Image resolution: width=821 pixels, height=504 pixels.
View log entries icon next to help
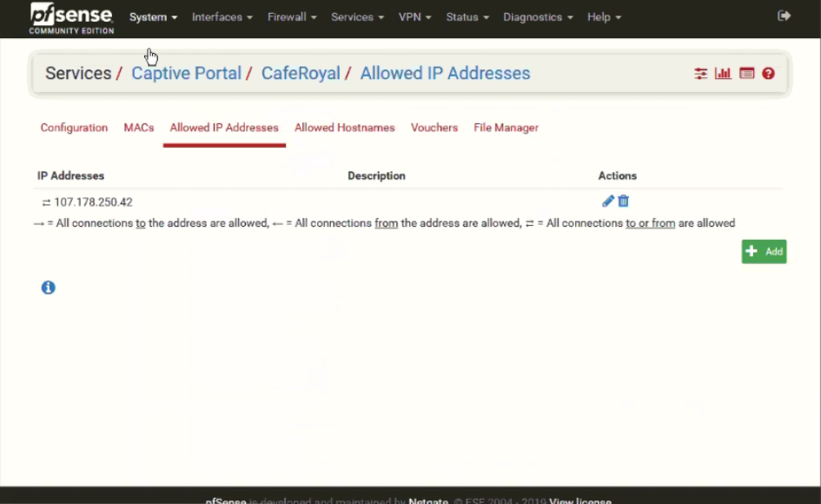pos(746,74)
